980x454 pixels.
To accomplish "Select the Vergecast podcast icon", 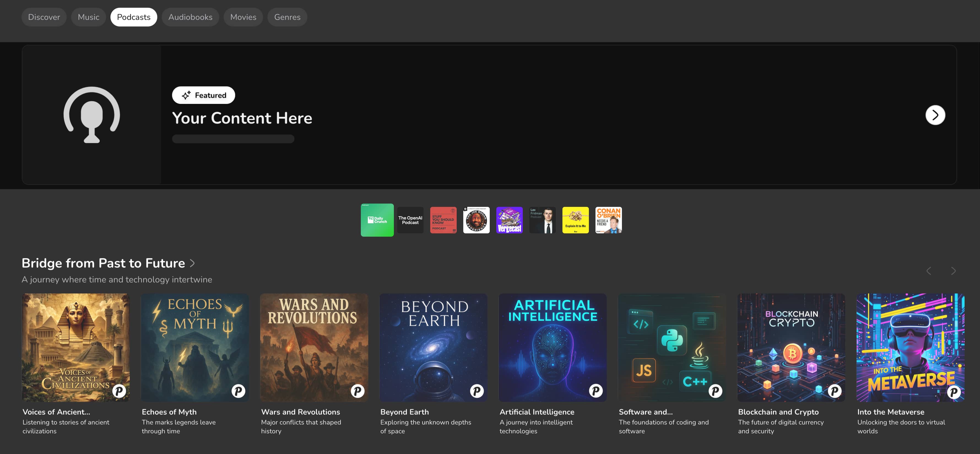I will tap(509, 220).
